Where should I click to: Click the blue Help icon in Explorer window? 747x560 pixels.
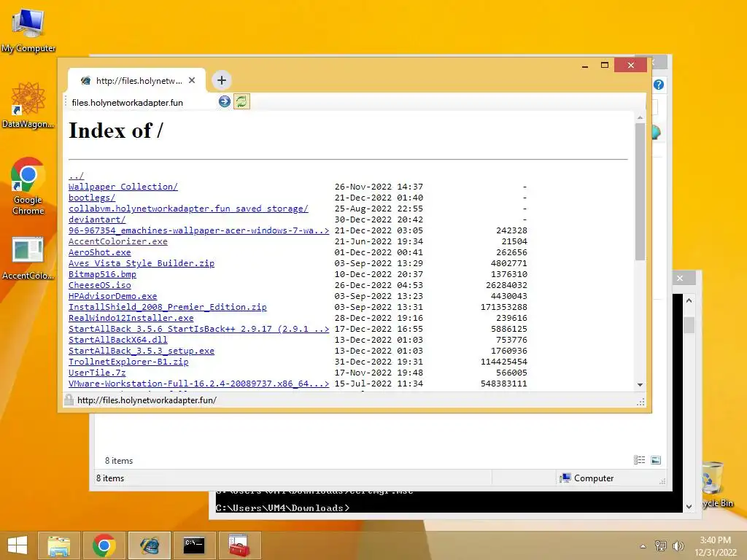pyautogui.click(x=659, y=85)
